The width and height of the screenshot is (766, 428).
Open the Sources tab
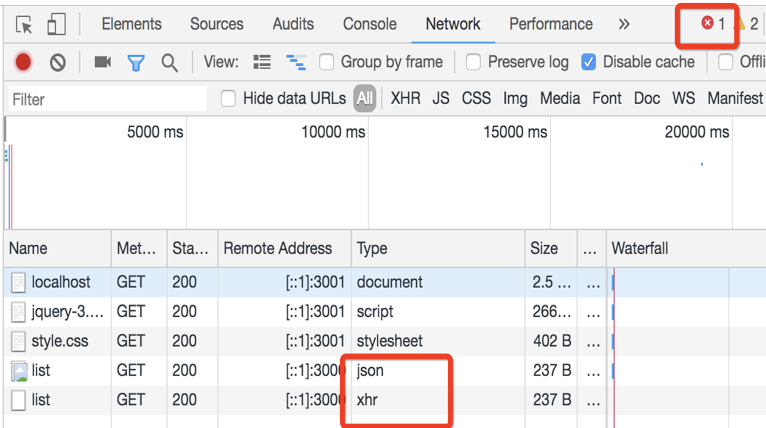click(x=216, y=24)
